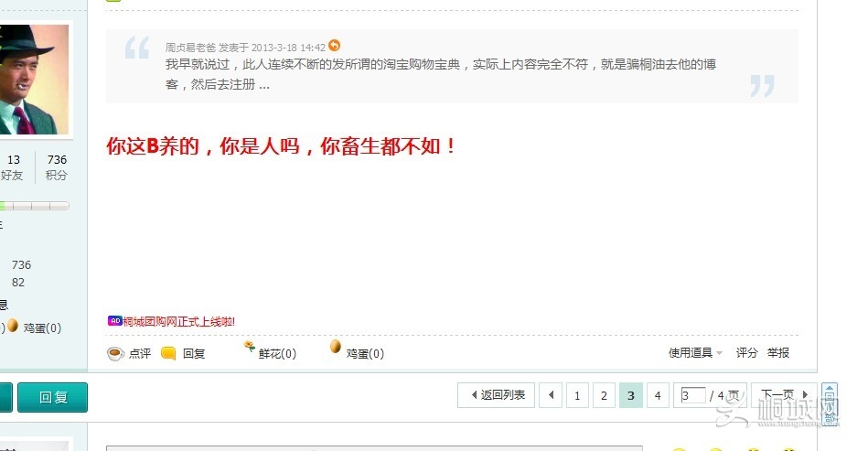The image size is (868, 451).
Task: Go to page 2
Action: [604, 395]
